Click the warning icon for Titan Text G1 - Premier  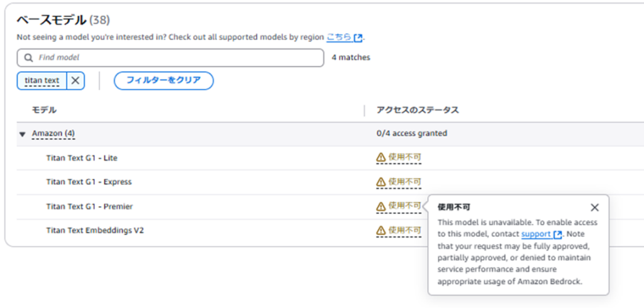pos(380,206)
